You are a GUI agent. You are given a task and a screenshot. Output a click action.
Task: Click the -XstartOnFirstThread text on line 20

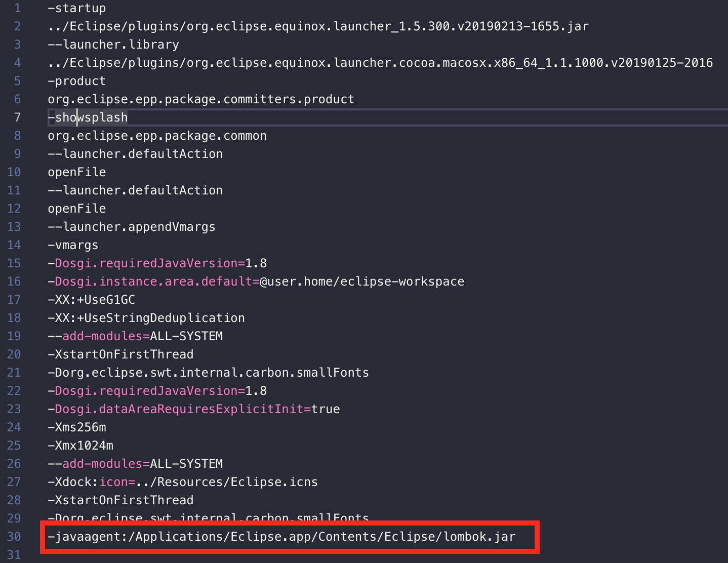(120, 354)
